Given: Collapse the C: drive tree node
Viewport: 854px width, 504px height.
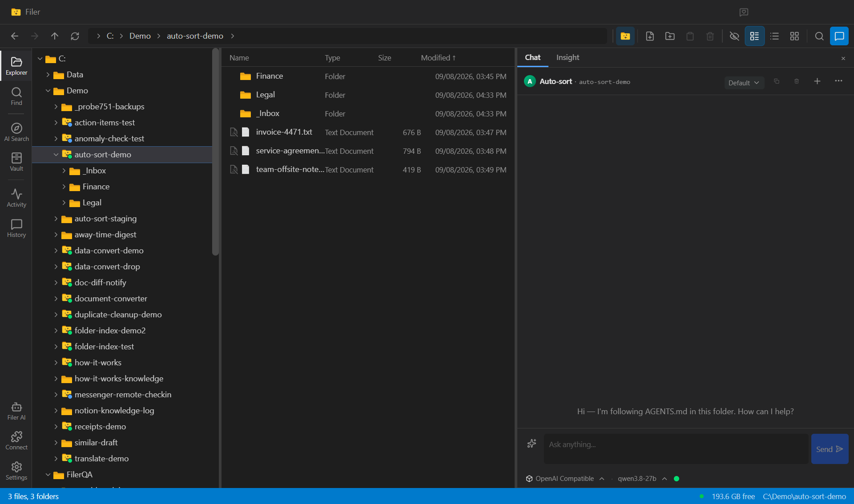Looking at the screenshot, I should tap(40, 59).
